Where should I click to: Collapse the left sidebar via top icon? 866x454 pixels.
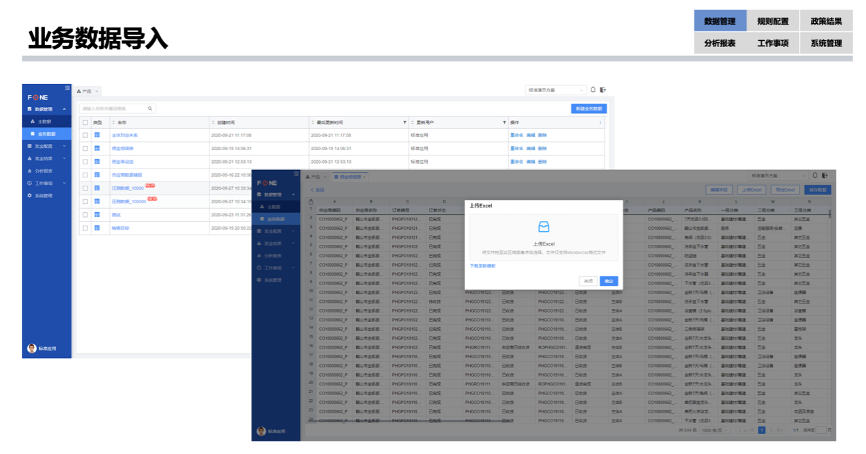coord(67,88)
